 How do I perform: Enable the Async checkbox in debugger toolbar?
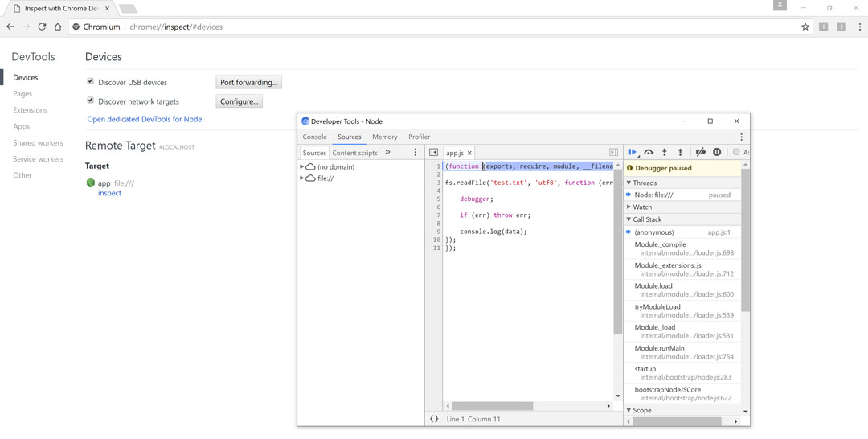tap(736, 152)
